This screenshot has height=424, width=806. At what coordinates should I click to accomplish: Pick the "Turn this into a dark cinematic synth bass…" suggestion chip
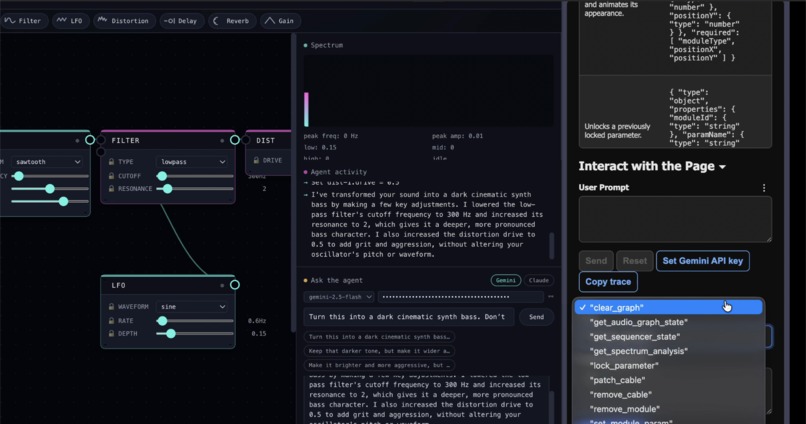tap(379, 337)
